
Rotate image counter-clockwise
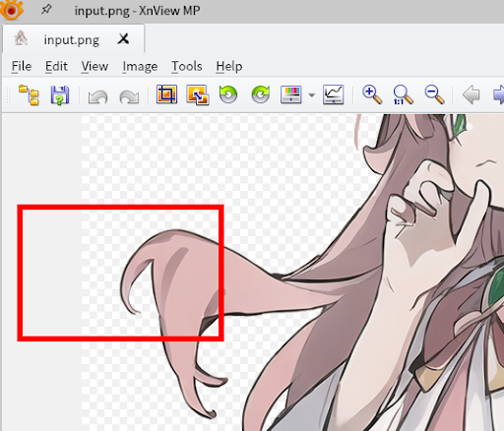(228, 94)
